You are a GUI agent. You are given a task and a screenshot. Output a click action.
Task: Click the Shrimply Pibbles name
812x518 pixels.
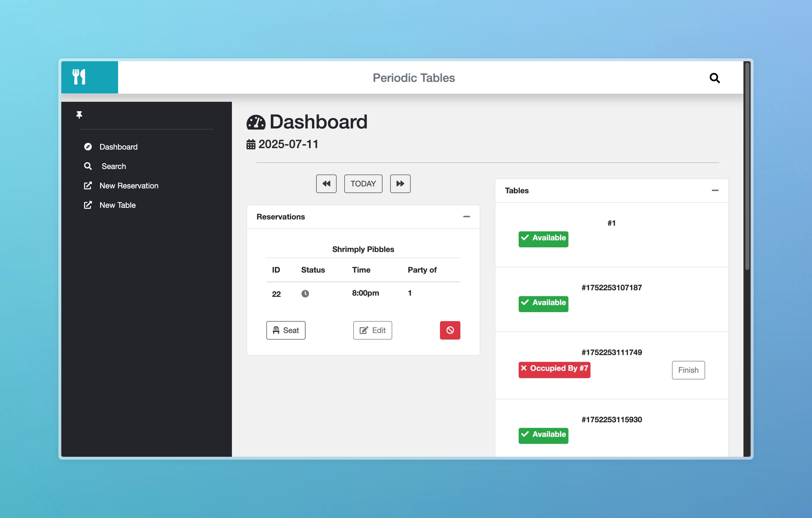click(363, 249)
